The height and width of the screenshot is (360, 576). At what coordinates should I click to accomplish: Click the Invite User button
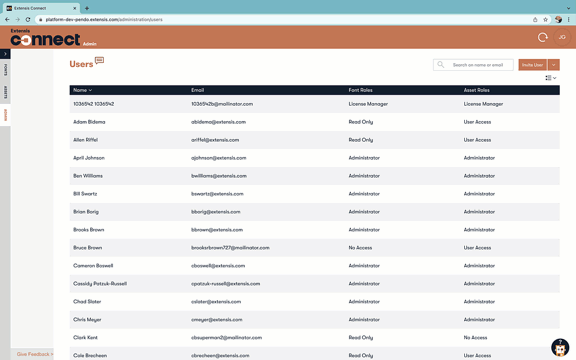[x=532, y=65]
